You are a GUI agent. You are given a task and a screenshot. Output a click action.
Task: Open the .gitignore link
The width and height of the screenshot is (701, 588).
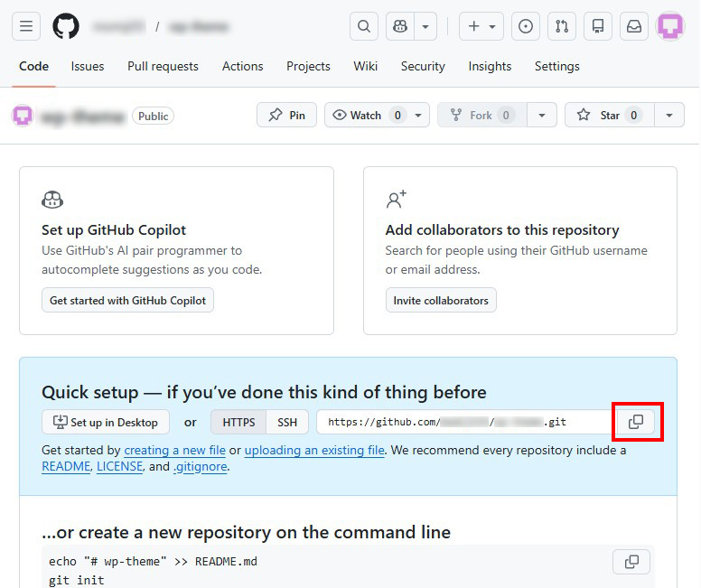tap(201, 466)
